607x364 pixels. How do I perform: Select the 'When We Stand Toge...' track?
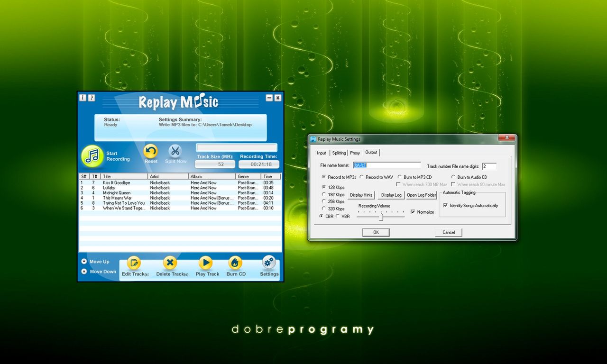[x=180, y=208]
